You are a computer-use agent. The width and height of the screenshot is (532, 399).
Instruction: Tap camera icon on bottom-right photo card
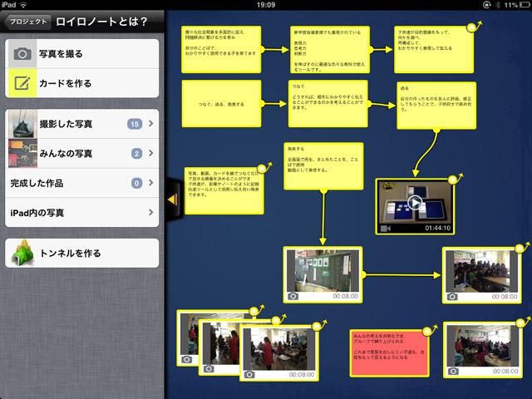tap(453, 372)
